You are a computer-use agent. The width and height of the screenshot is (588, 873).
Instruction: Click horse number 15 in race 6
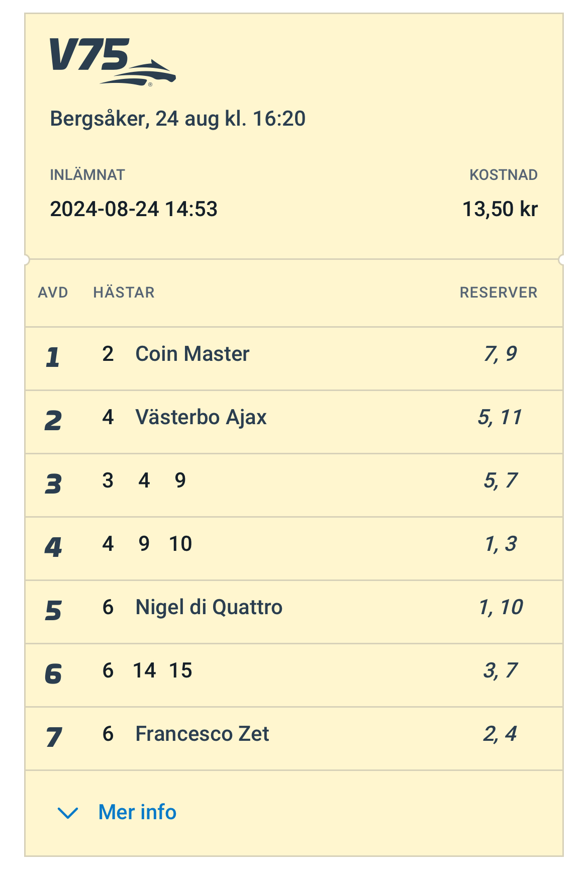coord(180,670)
